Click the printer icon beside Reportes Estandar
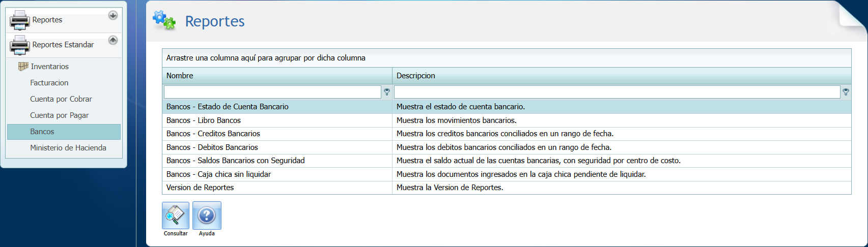The width and height of the screenshot is (868, 247). tap(20, 45)
